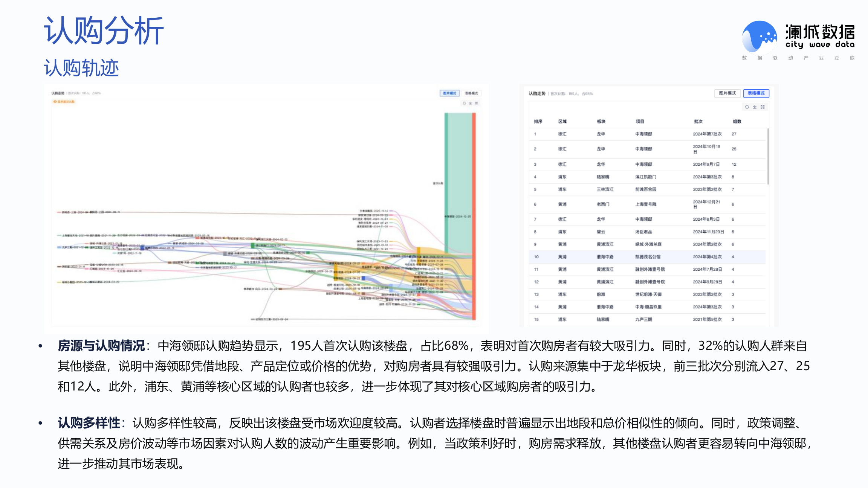
Task: Click the 板块 column header
Action: pos(601,121)
